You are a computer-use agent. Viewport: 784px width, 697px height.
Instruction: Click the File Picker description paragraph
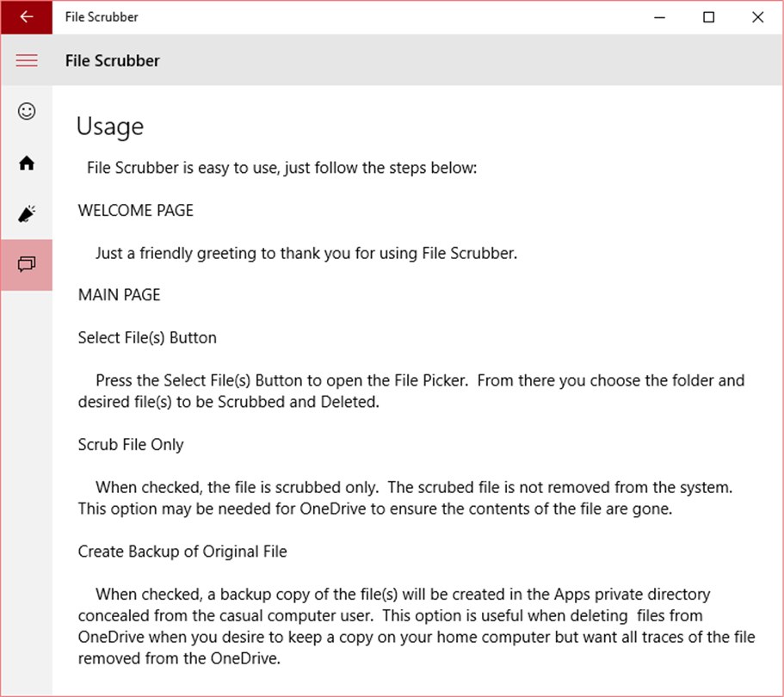[411, 391]
